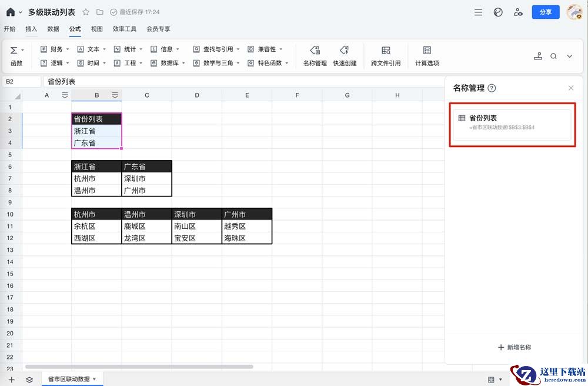Open 计算选项 in the ribbon

tap(427, 55)
